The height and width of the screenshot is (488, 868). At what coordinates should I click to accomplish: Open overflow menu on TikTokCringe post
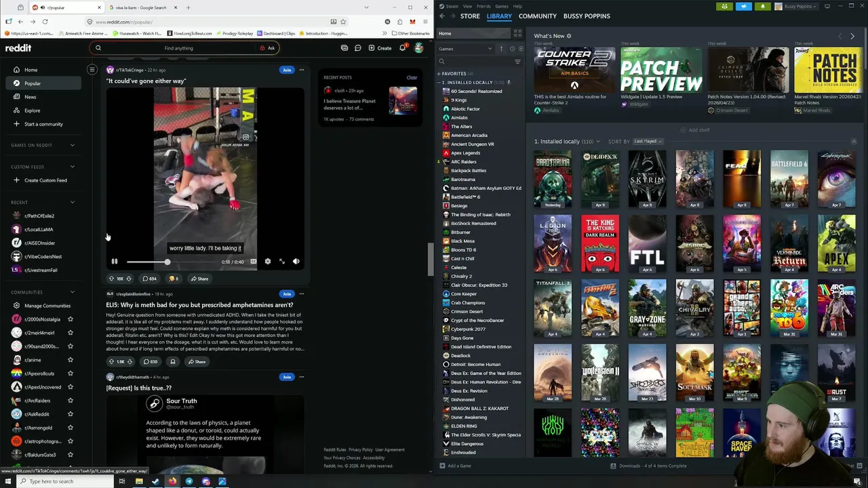click(x=302, y=70)
